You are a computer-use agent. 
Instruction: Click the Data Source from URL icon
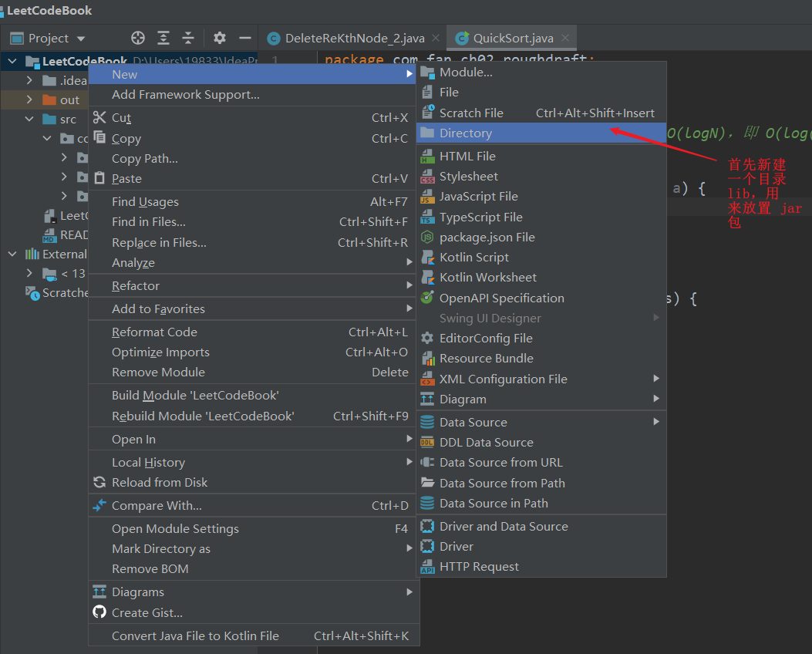[x=427, y=463]
